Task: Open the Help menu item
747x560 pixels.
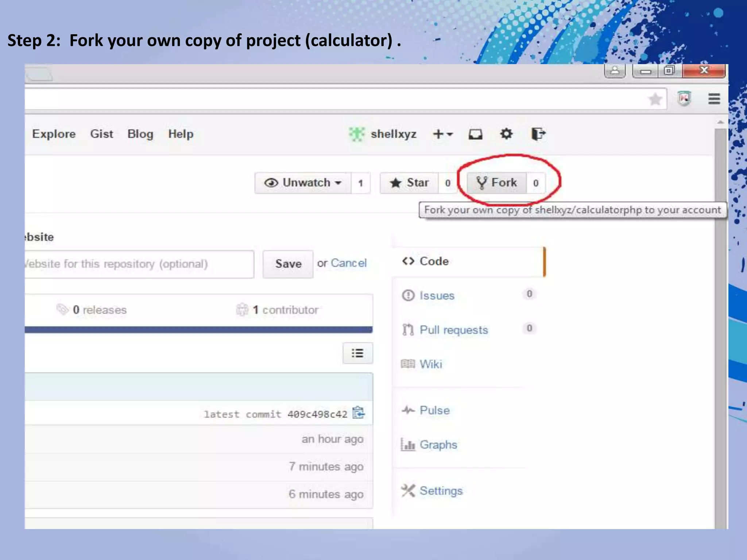Action: click(181, 134)
